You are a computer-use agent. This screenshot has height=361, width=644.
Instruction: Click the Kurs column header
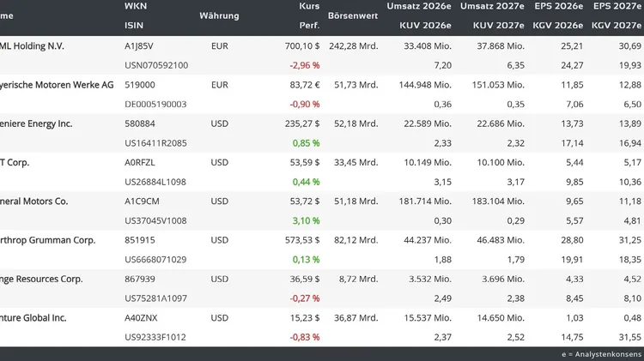click(x=309, y=6)
